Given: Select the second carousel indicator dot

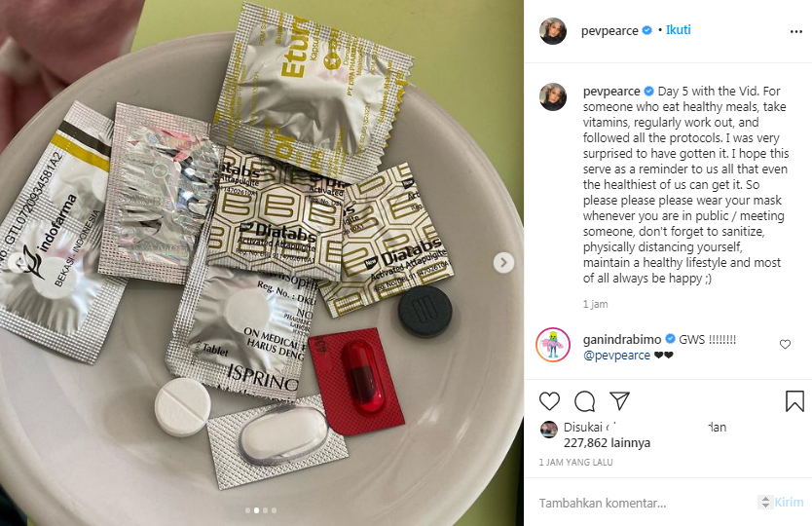Looking at the screenshot, I should tap(256, 510).
